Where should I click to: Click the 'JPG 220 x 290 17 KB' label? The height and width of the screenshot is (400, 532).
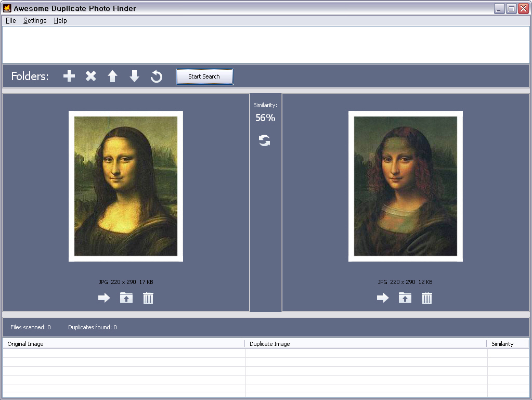126,282
